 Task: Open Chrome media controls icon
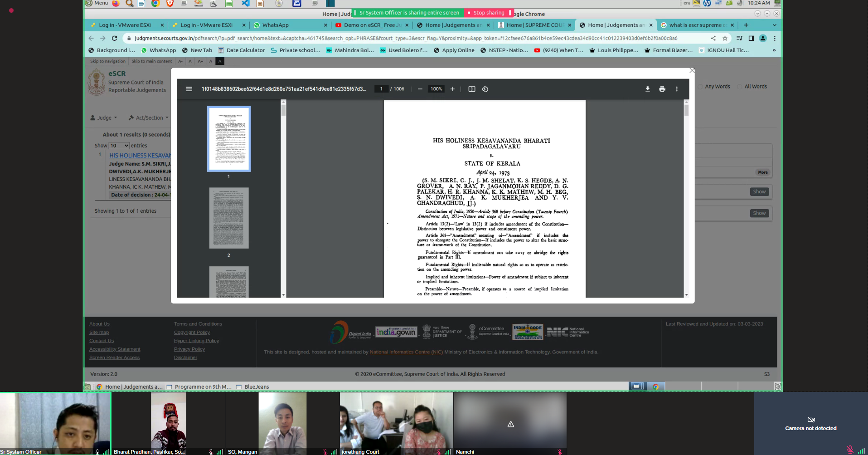tap(739, 38)
